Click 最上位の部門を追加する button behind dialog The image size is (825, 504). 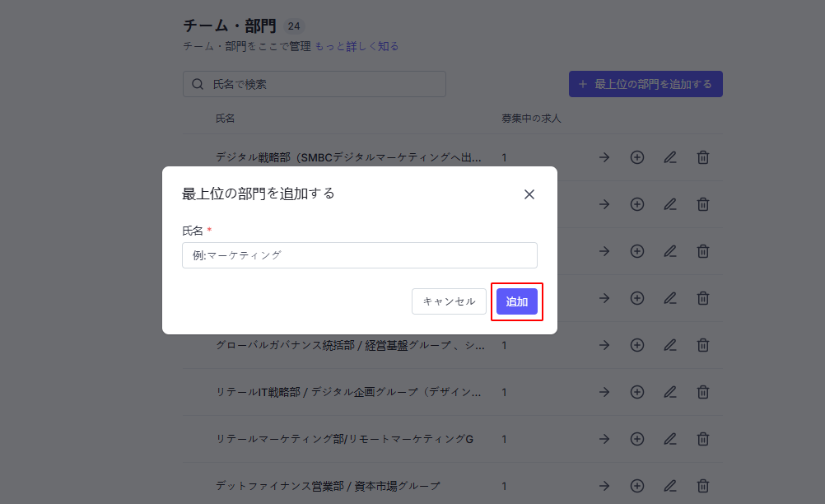point(646,84)
